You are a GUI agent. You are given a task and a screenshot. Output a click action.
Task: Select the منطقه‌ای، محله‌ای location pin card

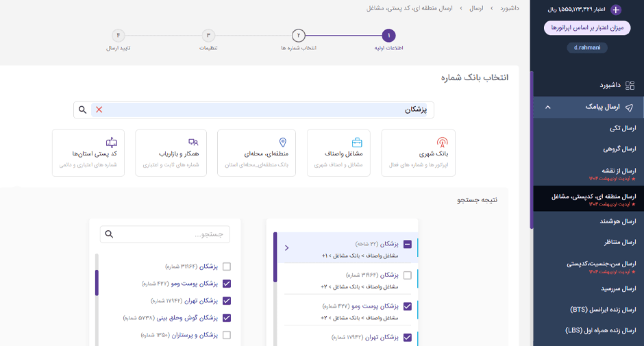click(x=282, y=143)
